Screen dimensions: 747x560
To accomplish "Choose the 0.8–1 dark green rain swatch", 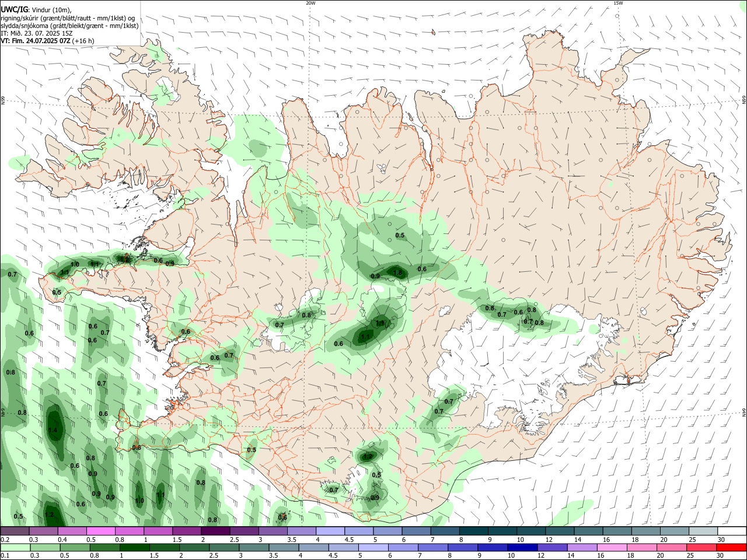I will coord(104,548).
